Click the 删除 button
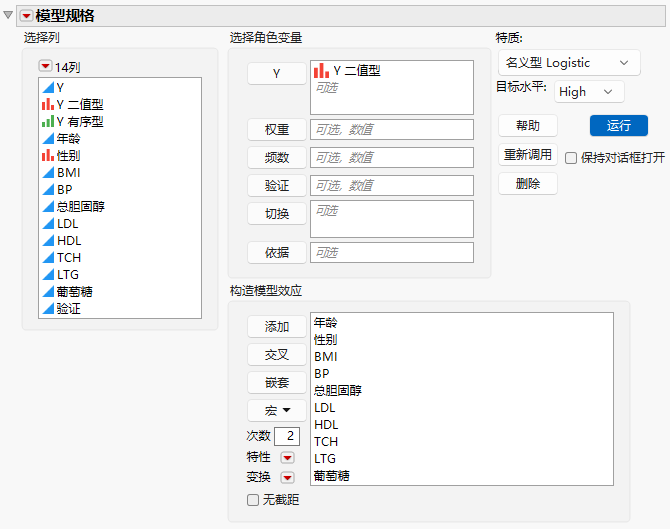The width and height of the screenshot is (670, 529). coord(528,184)
